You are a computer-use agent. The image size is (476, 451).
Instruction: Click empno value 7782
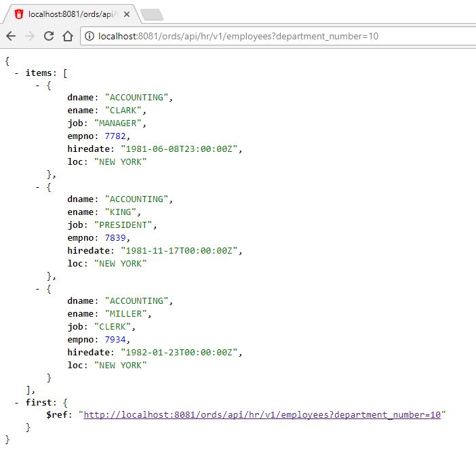115,136
